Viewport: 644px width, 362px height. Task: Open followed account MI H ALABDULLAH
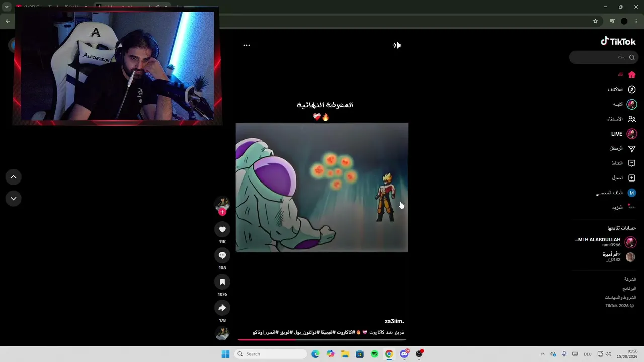(605, 242)
